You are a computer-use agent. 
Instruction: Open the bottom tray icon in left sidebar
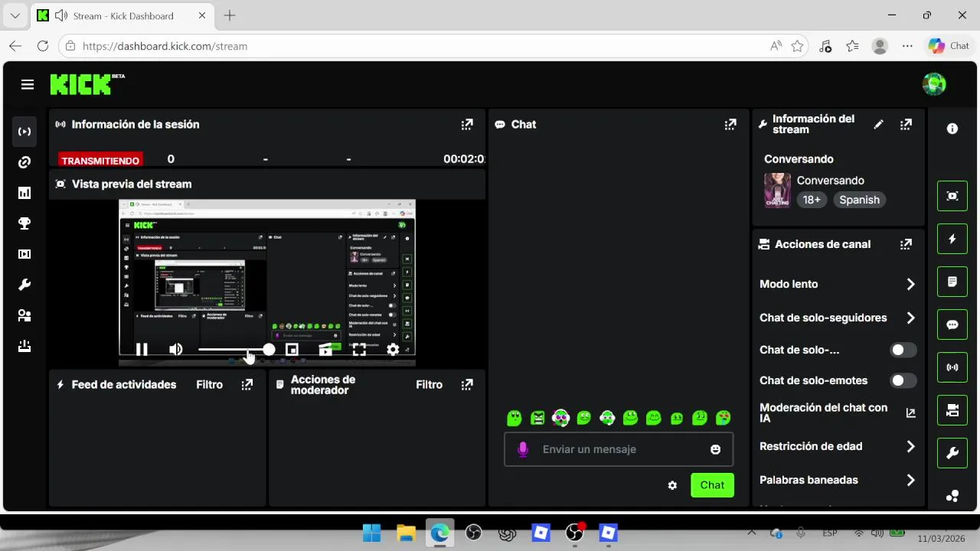coord(24,346)
